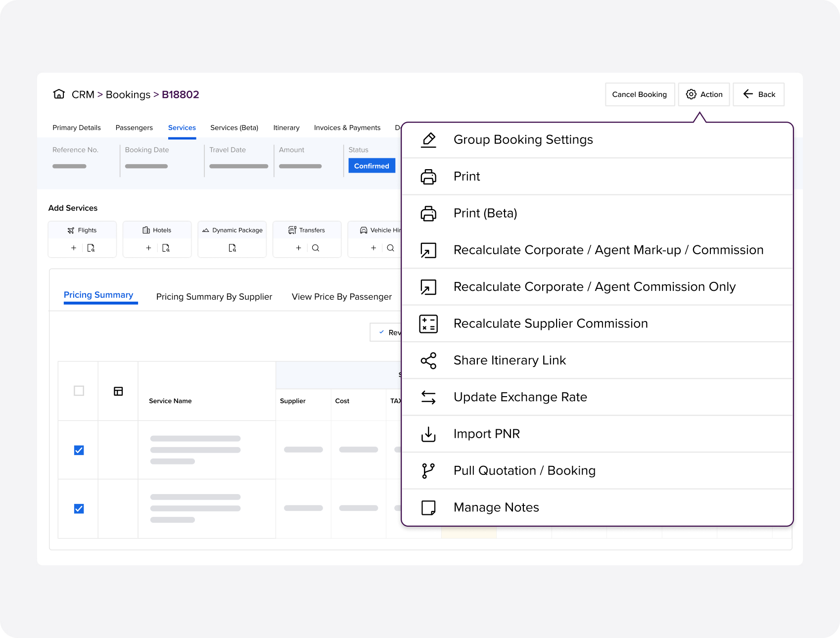Open the Action dropdown menu
Image resolution: width=840 pixels, height=638 pixels.
pyautogui.click(x=703, y=94)
